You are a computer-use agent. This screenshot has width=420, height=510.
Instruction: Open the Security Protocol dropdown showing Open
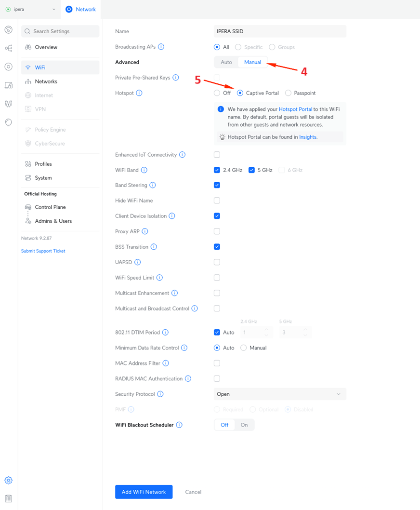[x=279, y=394]
